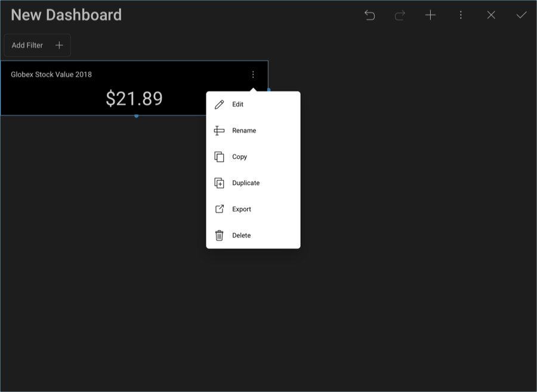The image size is (537, 392).
Task: Select Edit from the context menu
Action: pos(238,104)
